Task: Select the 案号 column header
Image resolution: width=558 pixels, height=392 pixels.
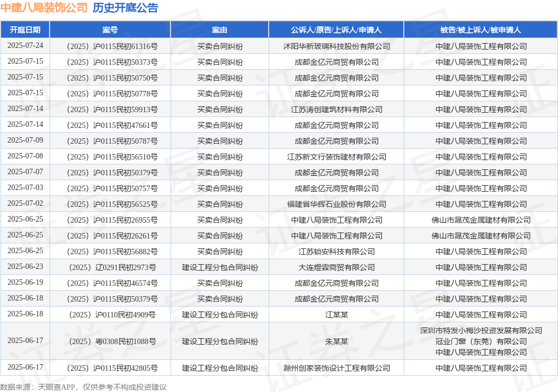Action: [110, 30]
